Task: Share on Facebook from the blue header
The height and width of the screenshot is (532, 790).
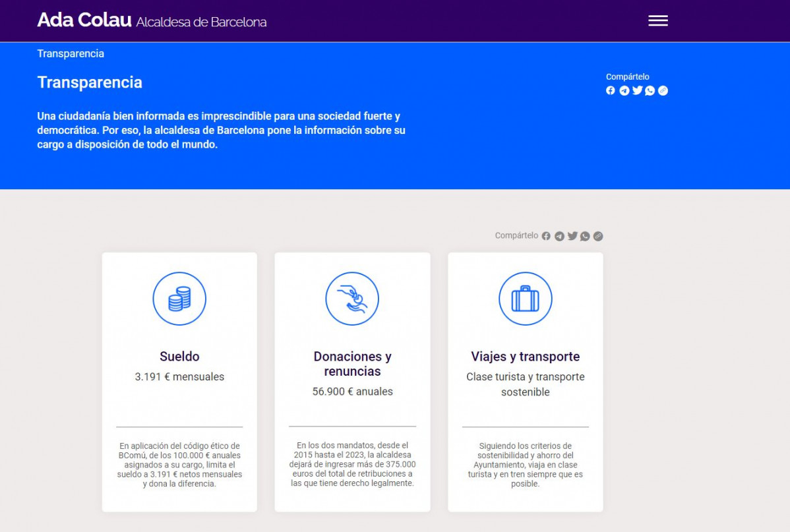Action: coord(611,90)
